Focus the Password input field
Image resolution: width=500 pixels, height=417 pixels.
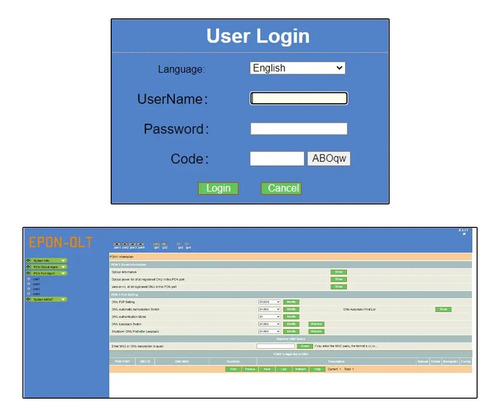coord(299,129)
